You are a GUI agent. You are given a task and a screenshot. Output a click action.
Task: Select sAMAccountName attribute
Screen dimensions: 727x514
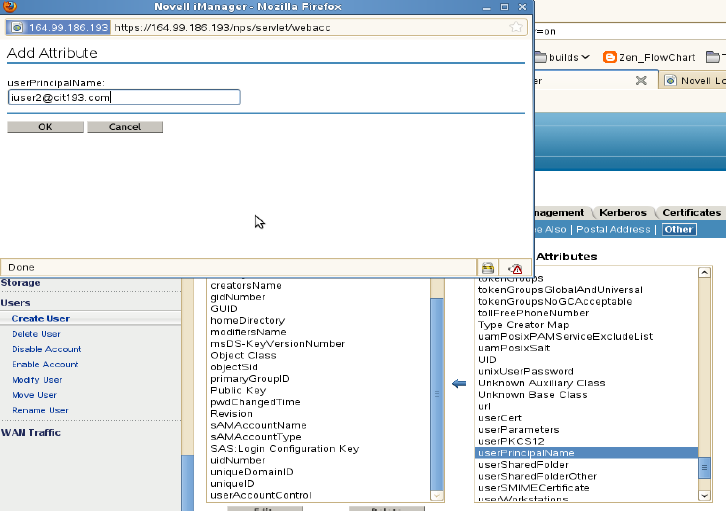[258, 425]
